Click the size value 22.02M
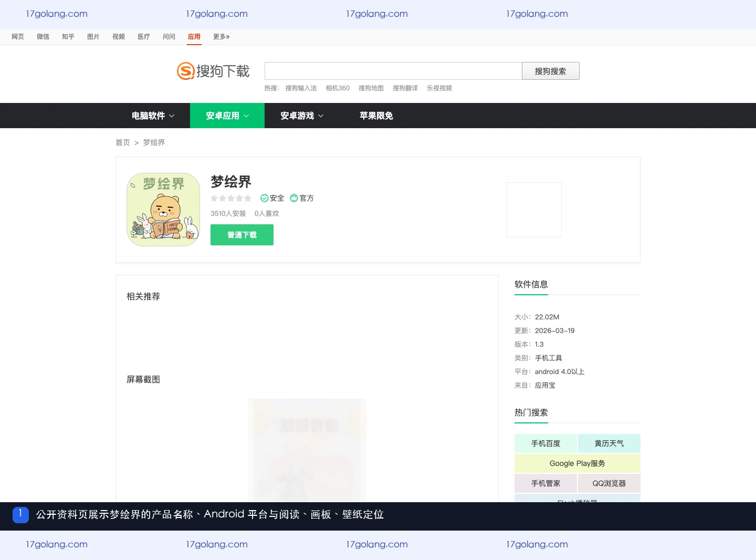The image size is (756, 560). (547, 317)
